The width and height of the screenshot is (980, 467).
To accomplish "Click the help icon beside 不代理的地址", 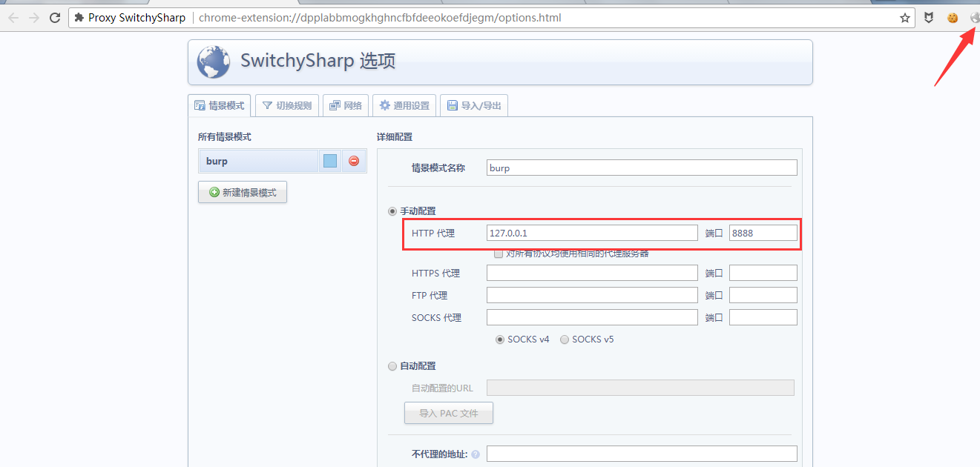I will [475, 454].
